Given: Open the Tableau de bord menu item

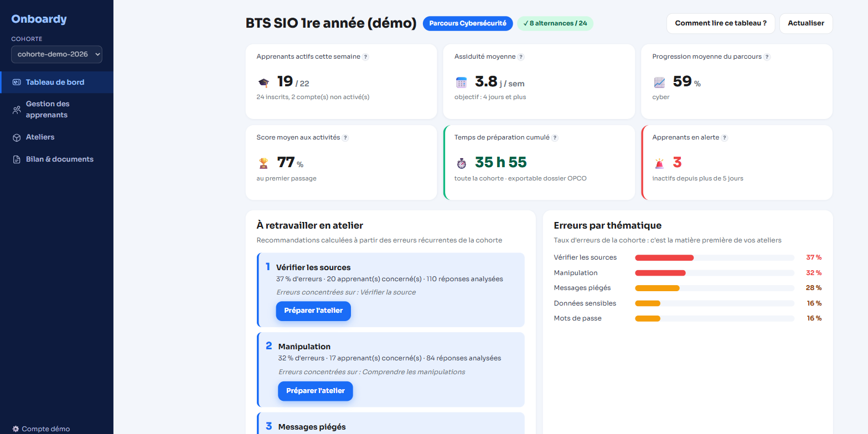Looking at the screenshot, I should point(56,82).
